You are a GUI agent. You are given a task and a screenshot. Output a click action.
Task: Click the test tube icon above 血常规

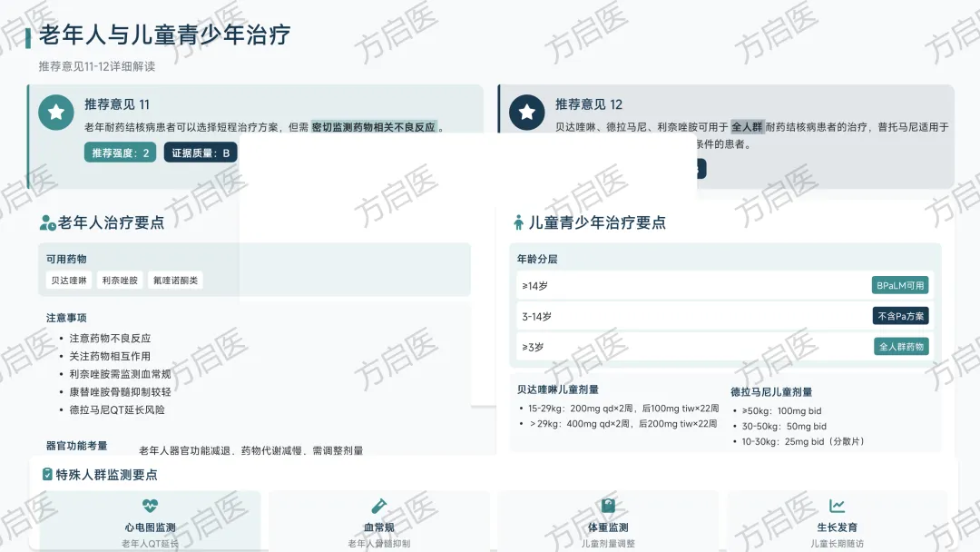[378, 505]
